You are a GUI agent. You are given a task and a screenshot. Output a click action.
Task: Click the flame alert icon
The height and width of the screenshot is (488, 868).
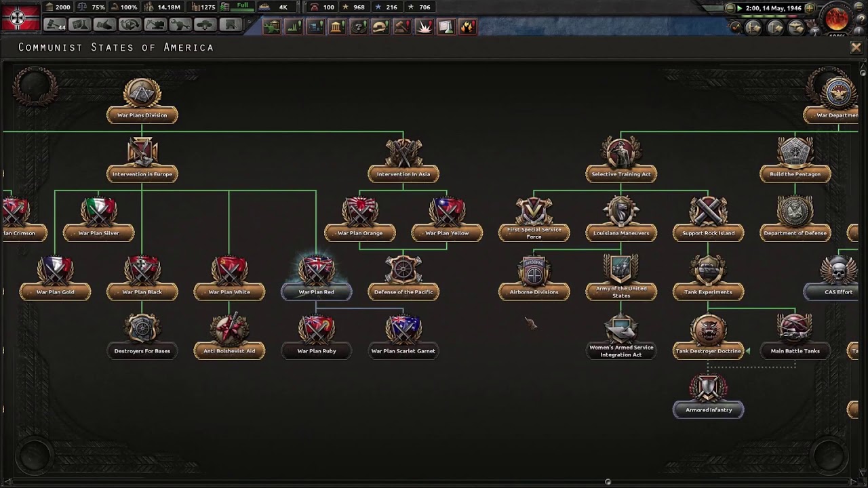(x=467, y=26)
